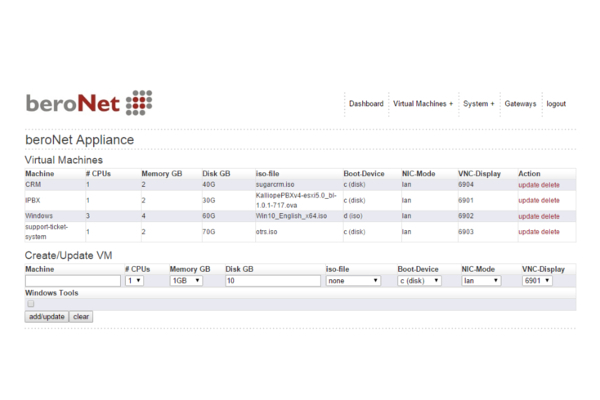Open the System + menu
The image size is (600, 400).
click(479, 104)
